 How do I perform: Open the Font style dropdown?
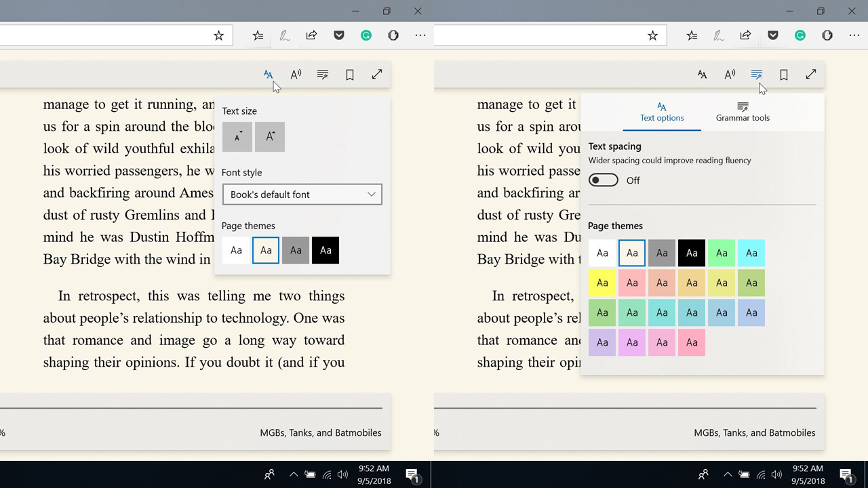302,195
